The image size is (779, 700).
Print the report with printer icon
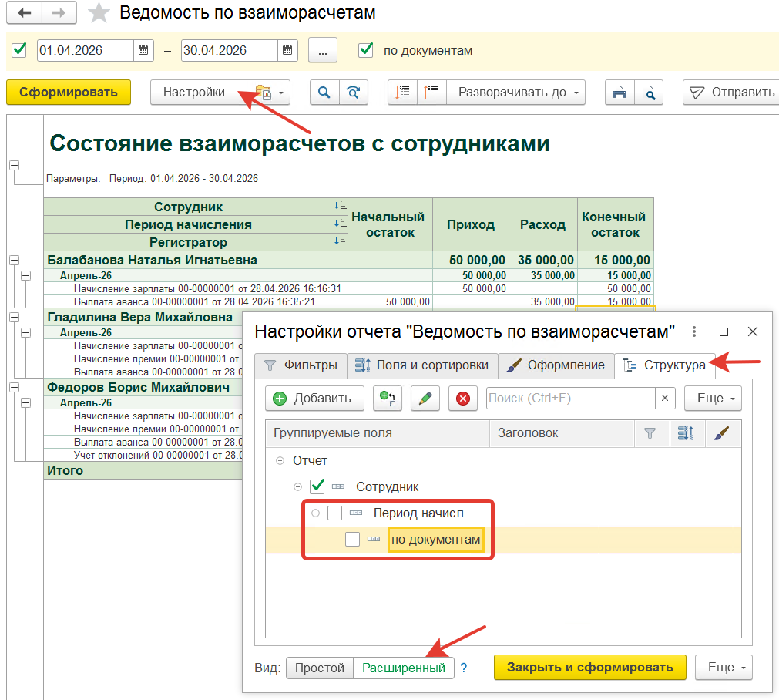coord(620,93)
